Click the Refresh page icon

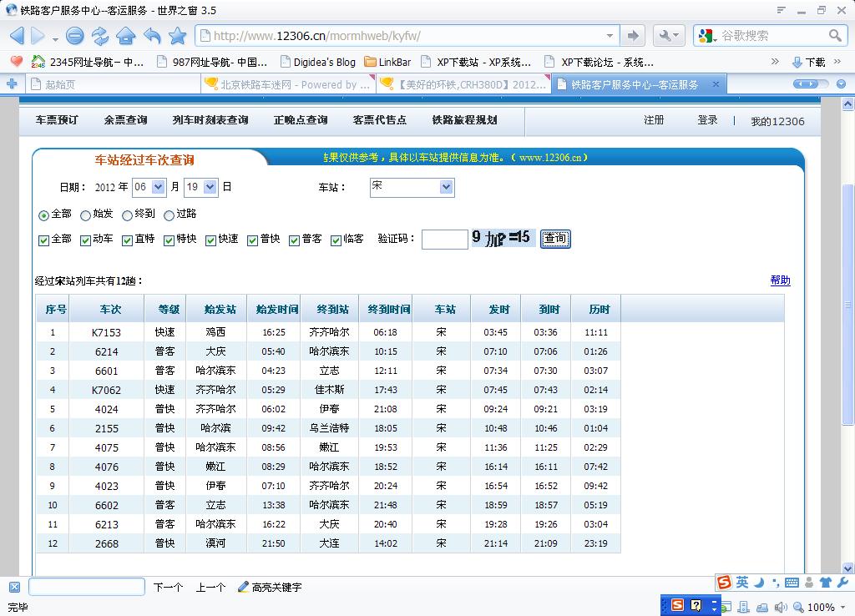100,36
